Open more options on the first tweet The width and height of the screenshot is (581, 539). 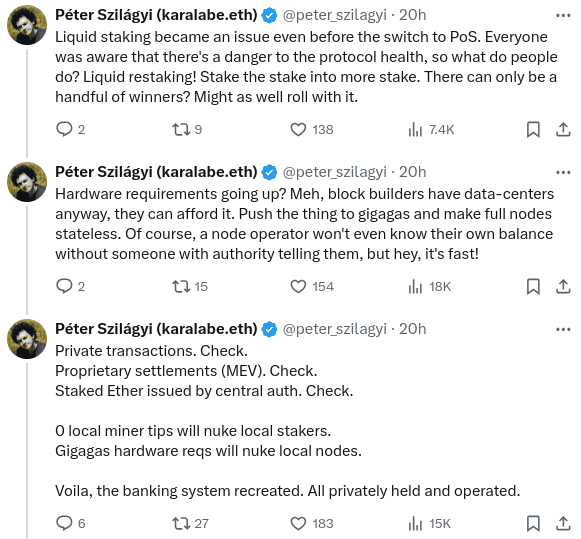coord(563,15)
